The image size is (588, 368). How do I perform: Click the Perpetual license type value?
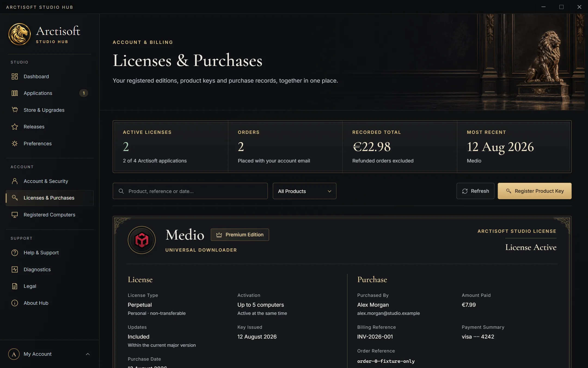pyautogui.click(x=140, y=305)
